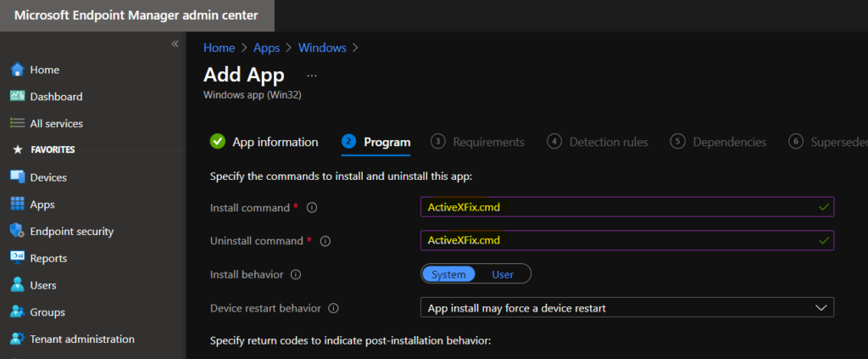
Task: Switch to the Requirements tab
Action: (x=488, y=142)
